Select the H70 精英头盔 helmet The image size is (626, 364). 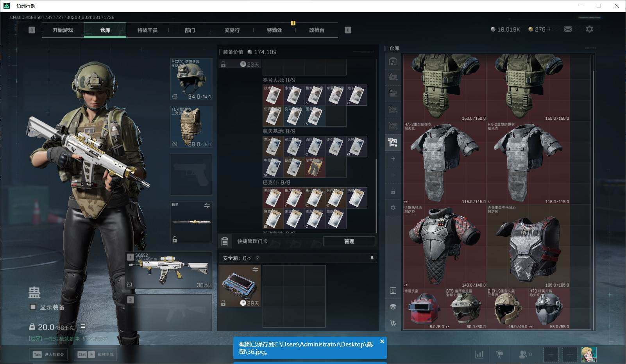coord(549,309)
